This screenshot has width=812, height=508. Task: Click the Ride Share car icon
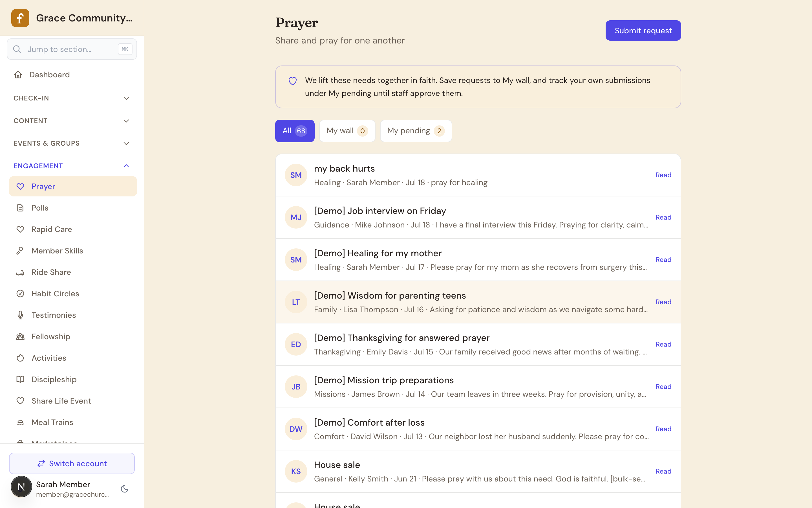coord(21,272)
